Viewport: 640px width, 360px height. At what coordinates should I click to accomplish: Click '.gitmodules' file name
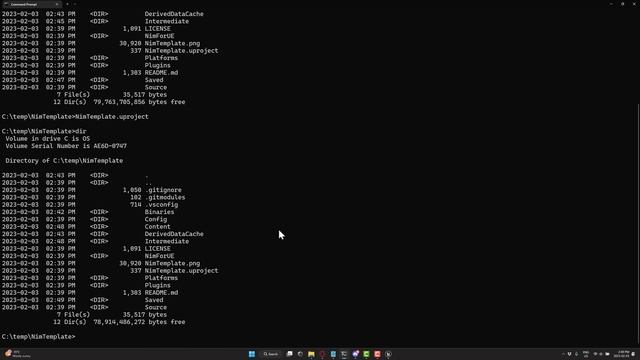click(x=165, y=197)
